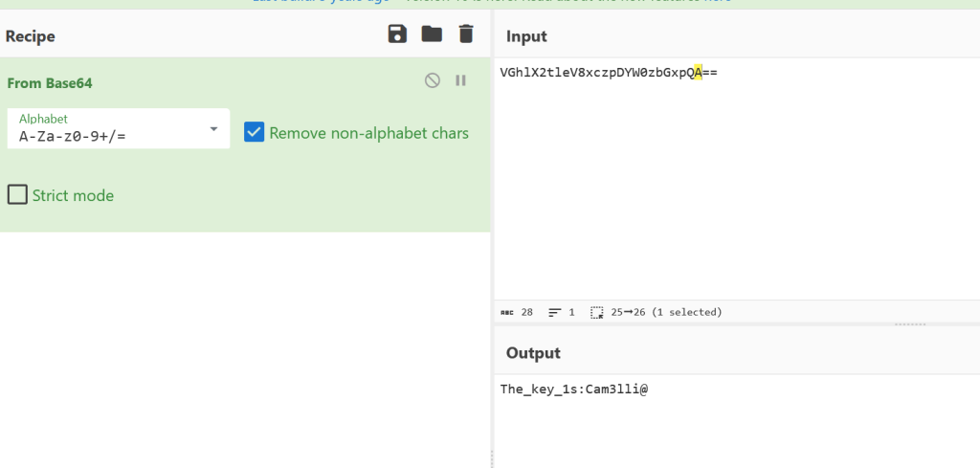Click the From Base64 operation title

pyautogui.click(x=50, y=83)
